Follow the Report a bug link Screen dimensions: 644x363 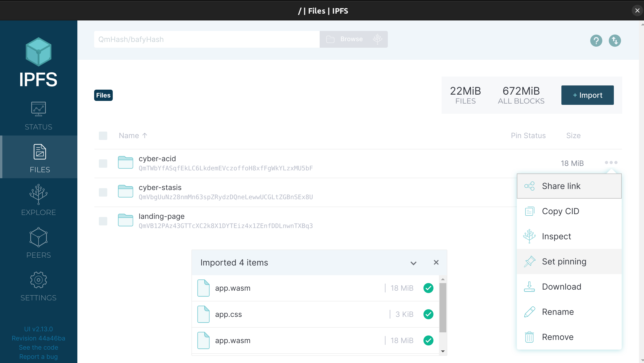(x=39, y=356)
